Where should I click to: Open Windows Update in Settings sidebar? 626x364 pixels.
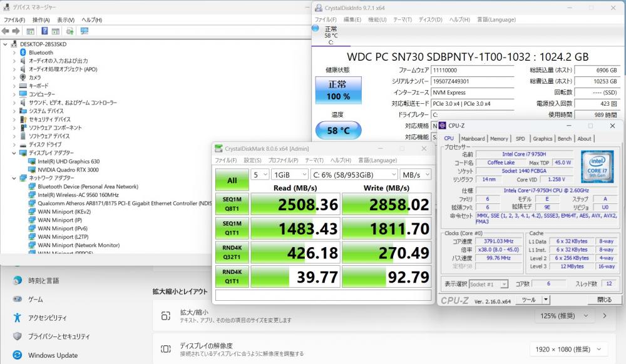(53, 355)
